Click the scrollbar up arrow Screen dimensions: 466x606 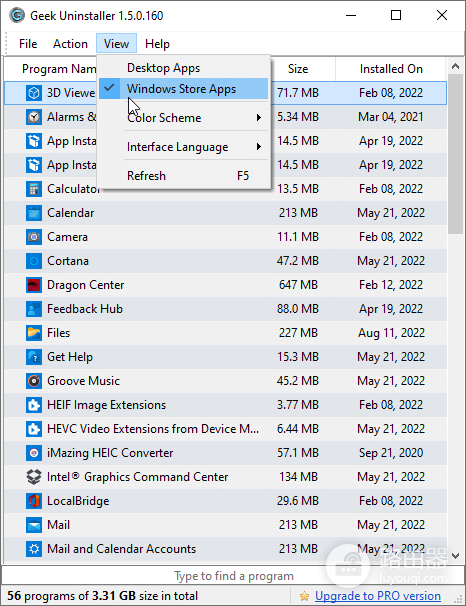point(456,66)
